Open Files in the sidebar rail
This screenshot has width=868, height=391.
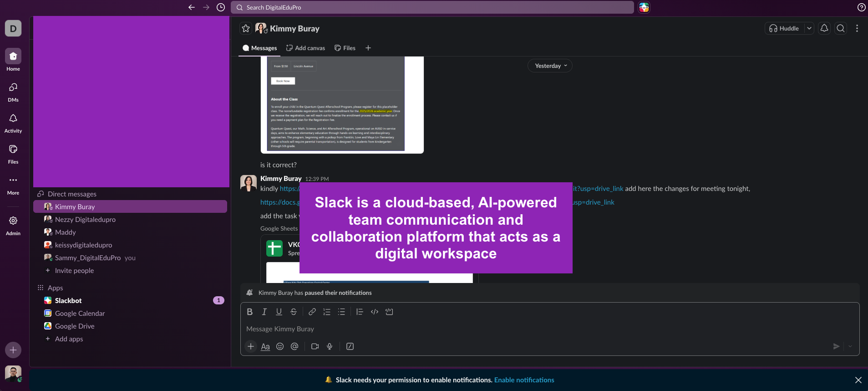(13, 154)
